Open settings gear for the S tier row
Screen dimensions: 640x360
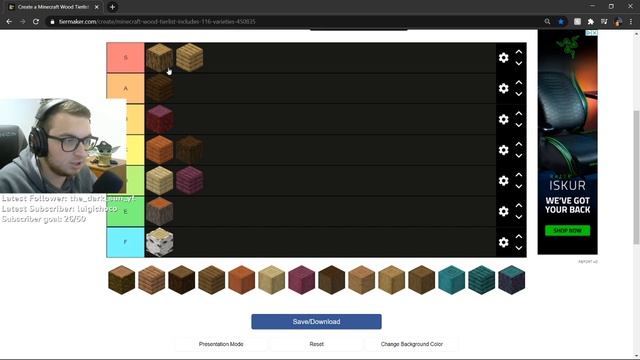504,58
